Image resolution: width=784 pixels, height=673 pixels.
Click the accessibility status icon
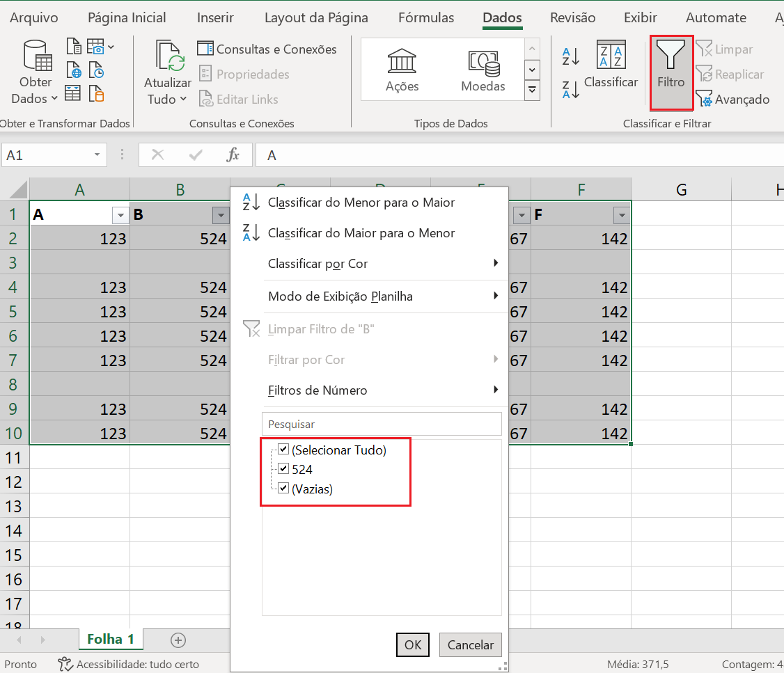coord(65,664)
